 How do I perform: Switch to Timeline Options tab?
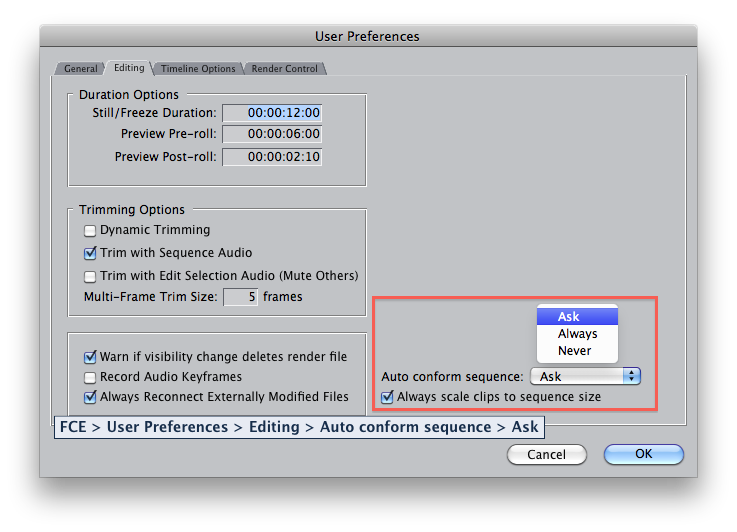click(x=198, y=69)
